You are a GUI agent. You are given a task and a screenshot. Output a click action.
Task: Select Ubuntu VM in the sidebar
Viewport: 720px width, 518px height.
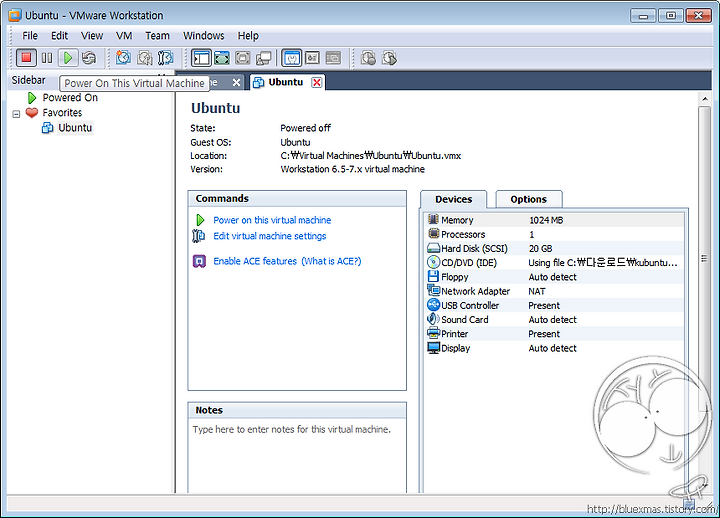[75, 128]
